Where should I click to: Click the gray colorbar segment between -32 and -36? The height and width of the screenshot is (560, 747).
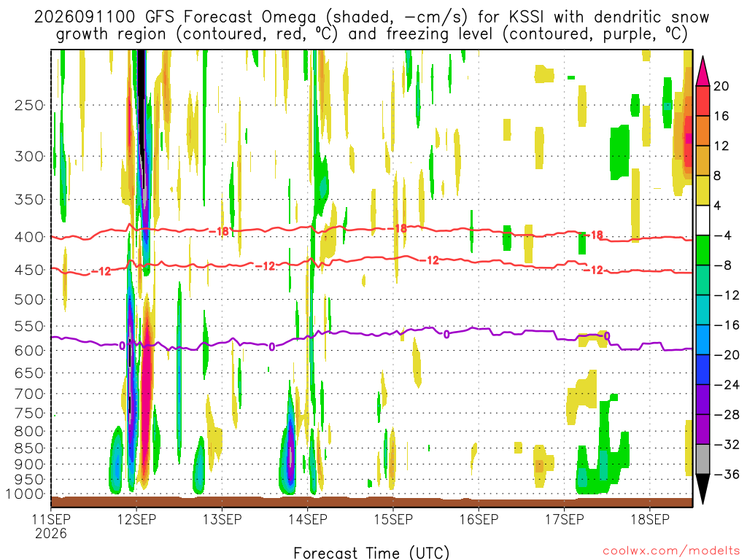703,459
